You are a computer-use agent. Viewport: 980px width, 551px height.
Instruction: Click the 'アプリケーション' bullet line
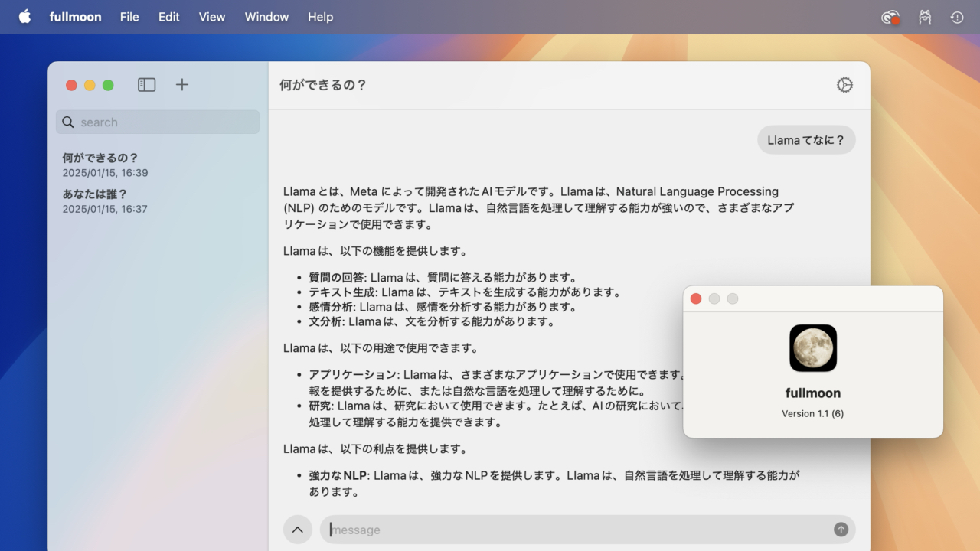click(495, 383)
